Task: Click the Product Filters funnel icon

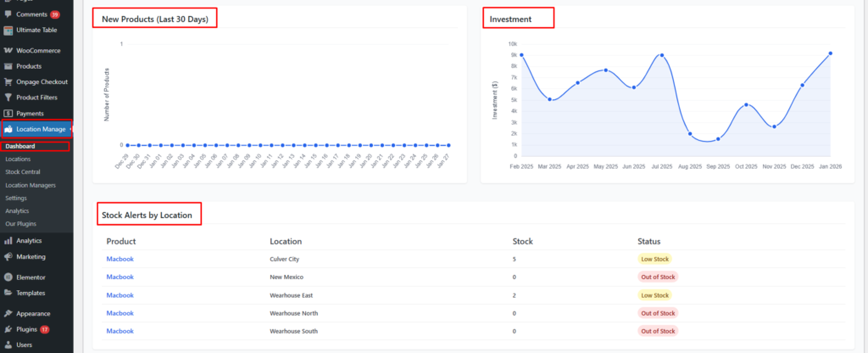Action: tap(8, 98)
